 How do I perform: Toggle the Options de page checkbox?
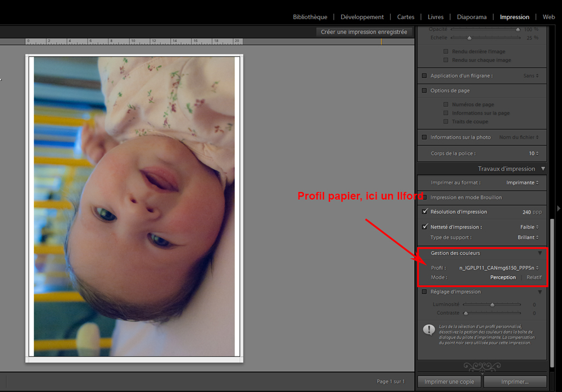(424, 90)
